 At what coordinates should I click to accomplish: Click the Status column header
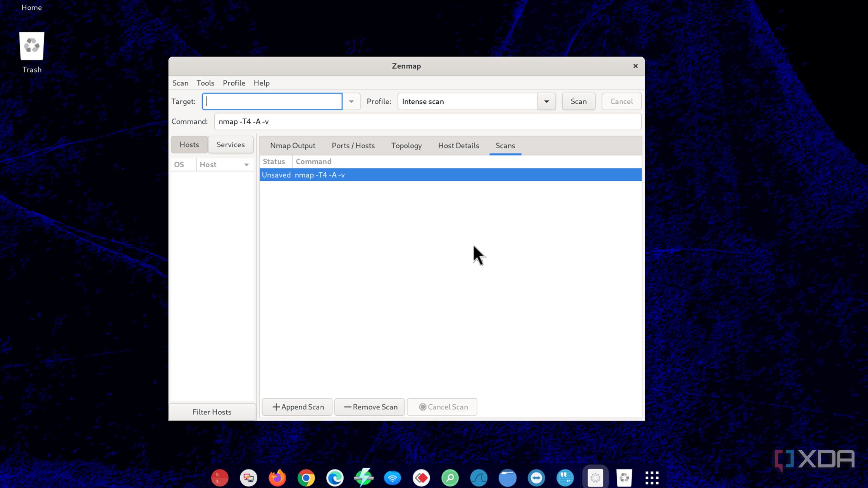(x=276, y=162)
